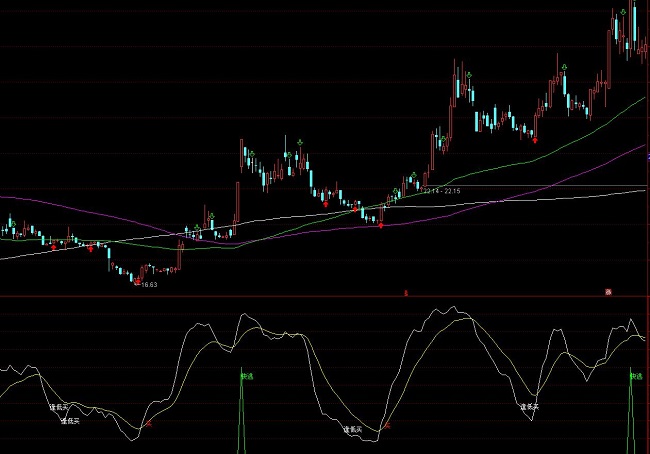Click the green up arrow at the chart's highest peak
The width and height of the screenshot is (650, 454).
(623, 12)
